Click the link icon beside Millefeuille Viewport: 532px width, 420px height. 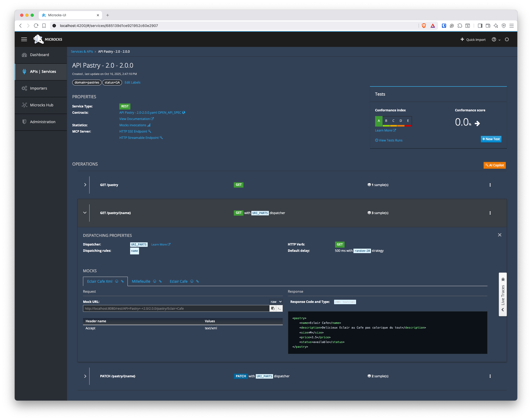click(x=160, y=281)
